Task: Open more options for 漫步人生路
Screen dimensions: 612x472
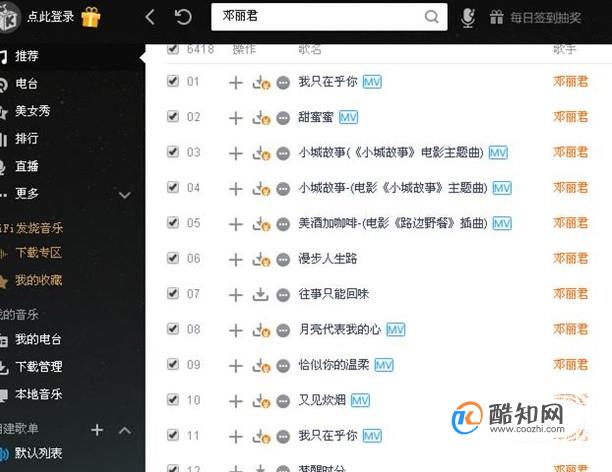Action: pyautogui.click(x=283, y=260)
